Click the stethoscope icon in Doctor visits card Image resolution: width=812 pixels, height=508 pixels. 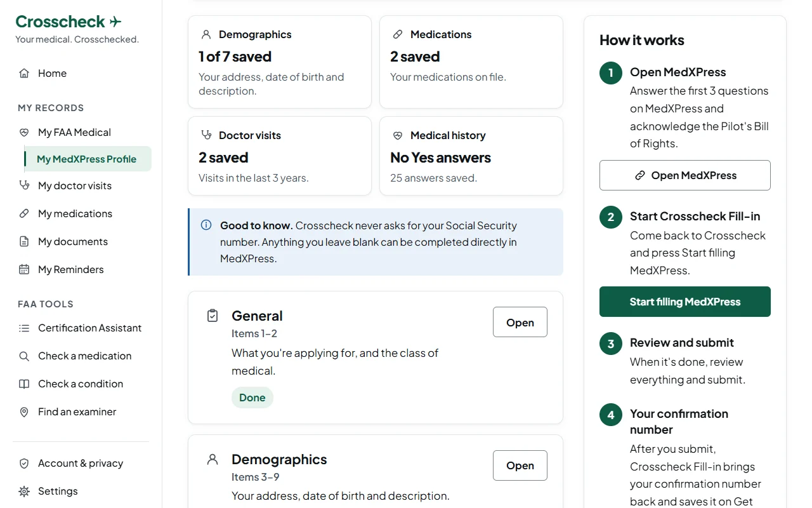pyautogui.click(x=206, y=135)
